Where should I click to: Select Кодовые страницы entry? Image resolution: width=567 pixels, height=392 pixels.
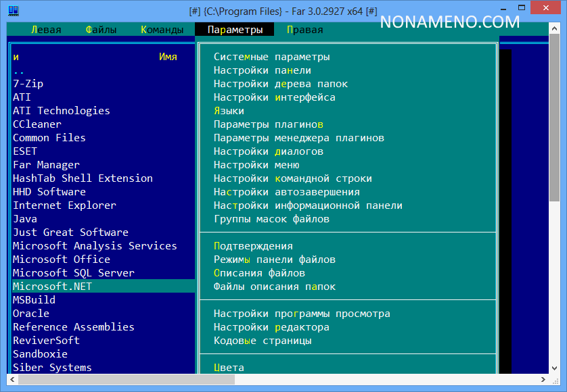[x=263, y=341]
